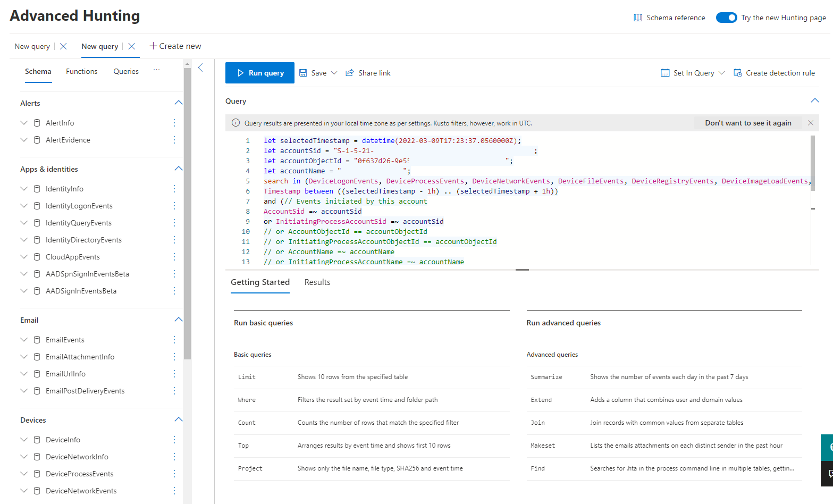Open more options for DeviceInfo table
833x504 pixels.
(x=174, y=440)
